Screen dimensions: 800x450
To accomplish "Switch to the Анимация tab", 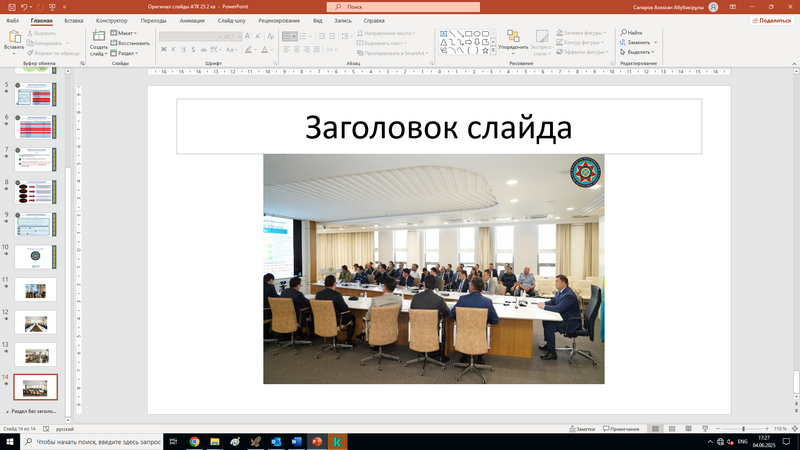I will point(192,20).
